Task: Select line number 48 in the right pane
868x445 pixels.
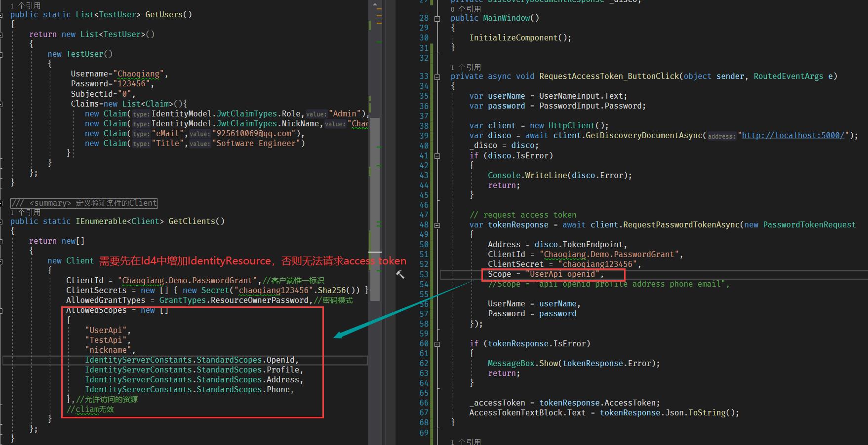Action: click(x=423, y=224)
